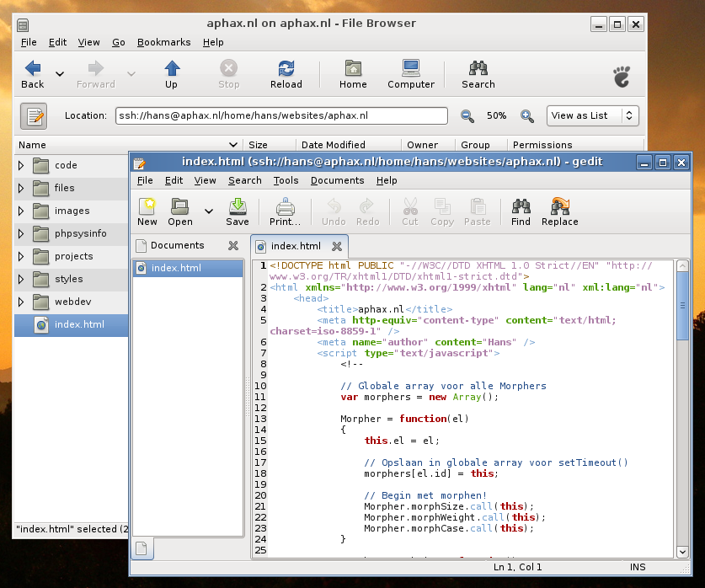Open File menu in File Browser
This screenshot has width=705, height=588.
tap(29, 42)
